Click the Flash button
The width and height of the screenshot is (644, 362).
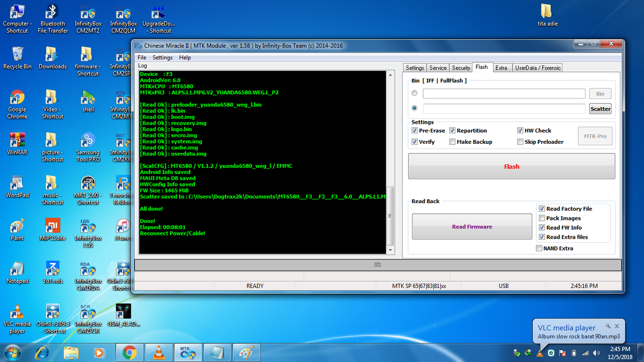coord(512,166)
